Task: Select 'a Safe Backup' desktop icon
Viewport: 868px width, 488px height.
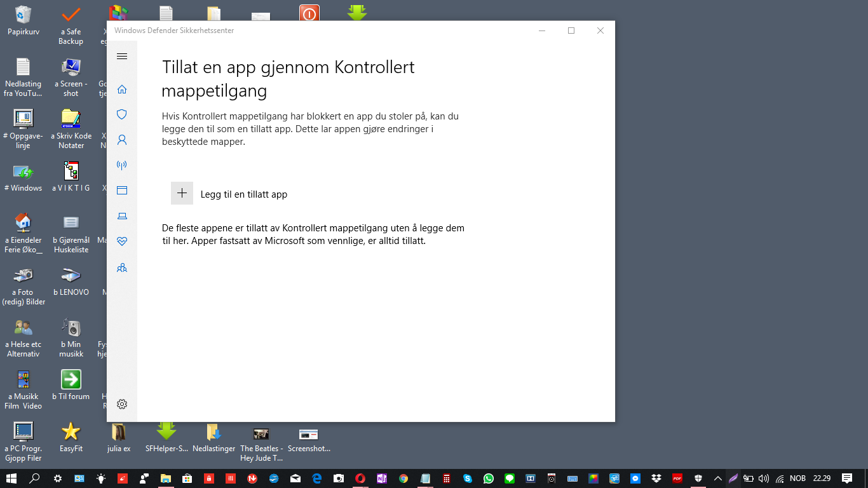Action: pos(71,25)
